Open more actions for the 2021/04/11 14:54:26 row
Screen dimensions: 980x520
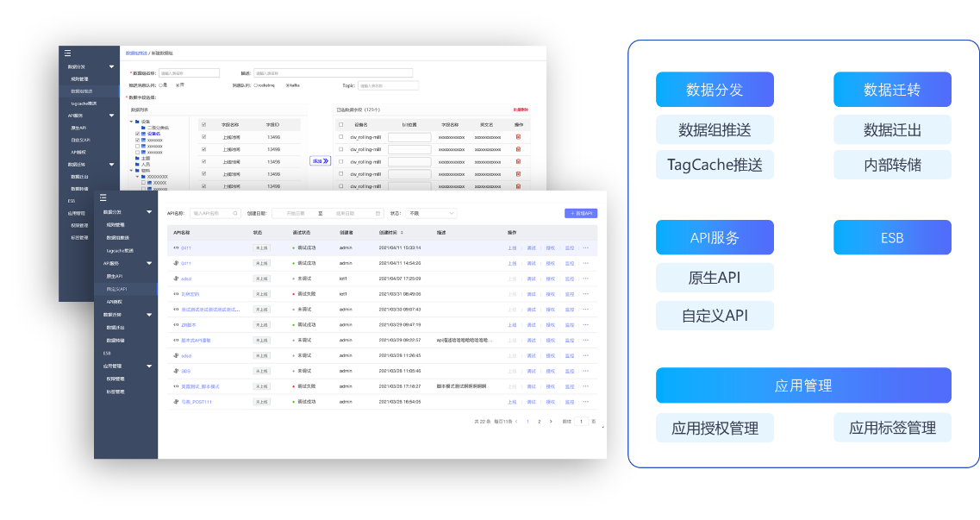(x=585, y=263)
